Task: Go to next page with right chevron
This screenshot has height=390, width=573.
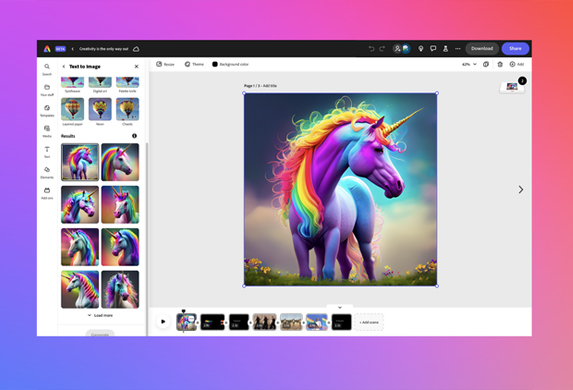Action: 521,189
